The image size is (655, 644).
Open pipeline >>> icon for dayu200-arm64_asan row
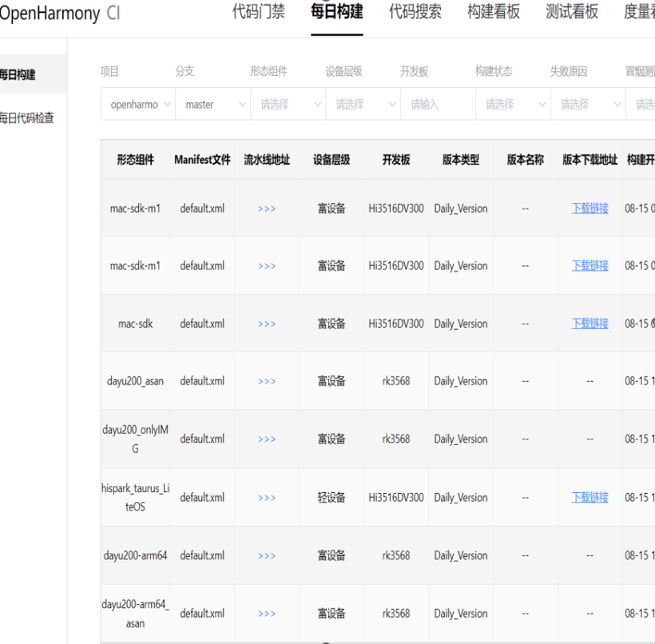point(267,614)
